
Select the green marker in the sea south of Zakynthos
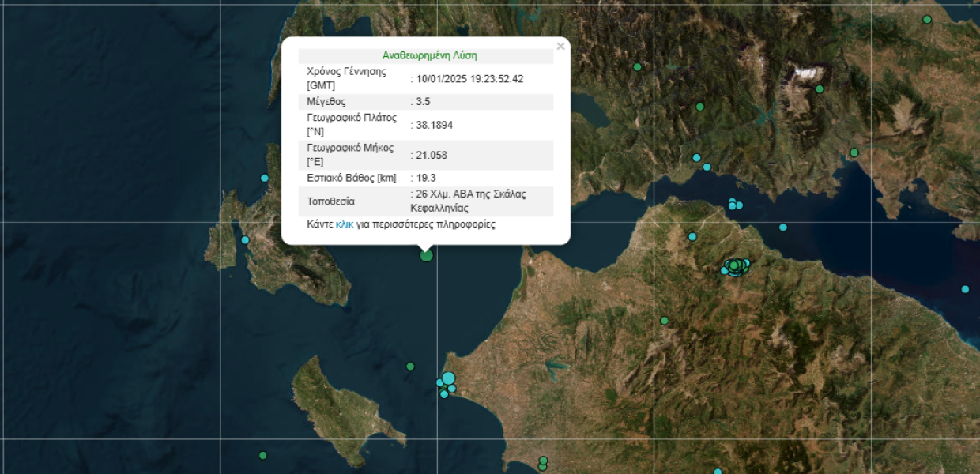point(263,455)
